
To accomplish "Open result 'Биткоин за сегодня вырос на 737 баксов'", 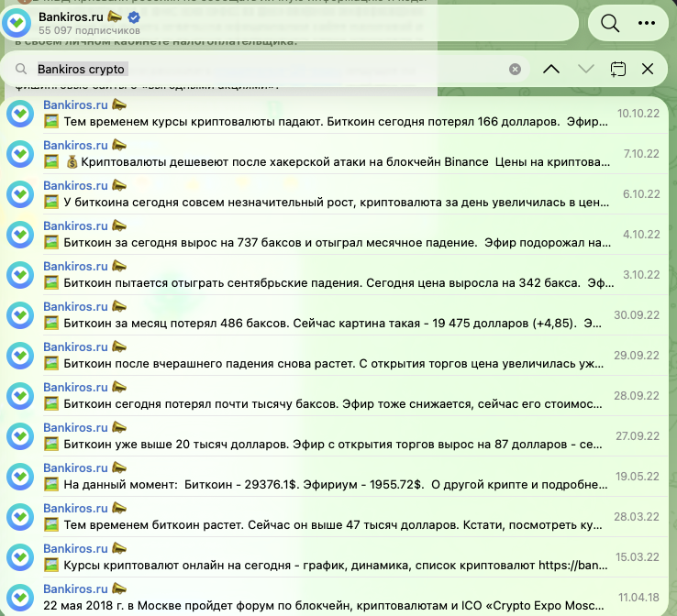I will 334,235.
